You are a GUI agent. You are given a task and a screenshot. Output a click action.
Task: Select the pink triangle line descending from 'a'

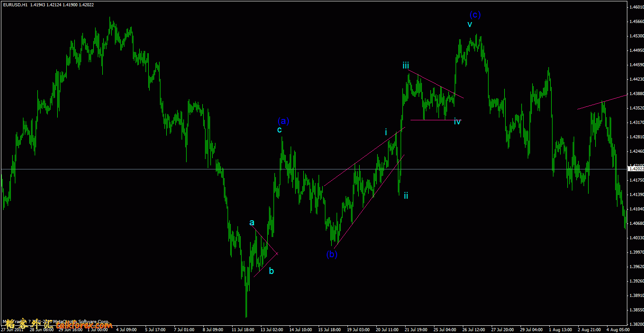pyautogui.click(x=265, y=240)
